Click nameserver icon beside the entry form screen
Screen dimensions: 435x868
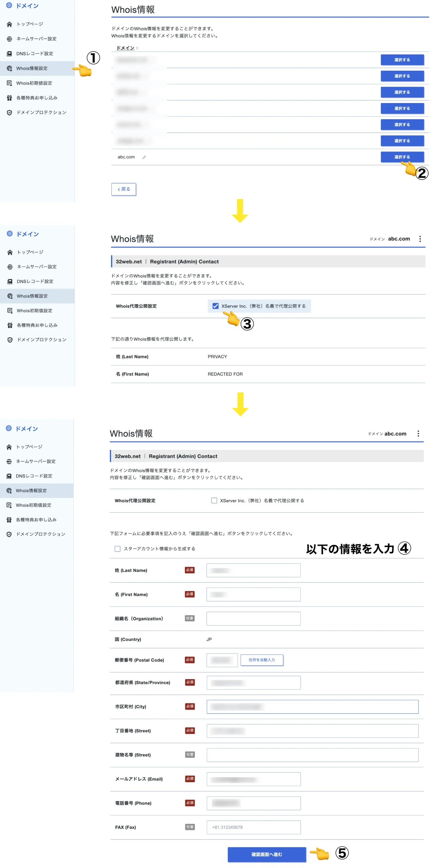(x=9, y=461)
